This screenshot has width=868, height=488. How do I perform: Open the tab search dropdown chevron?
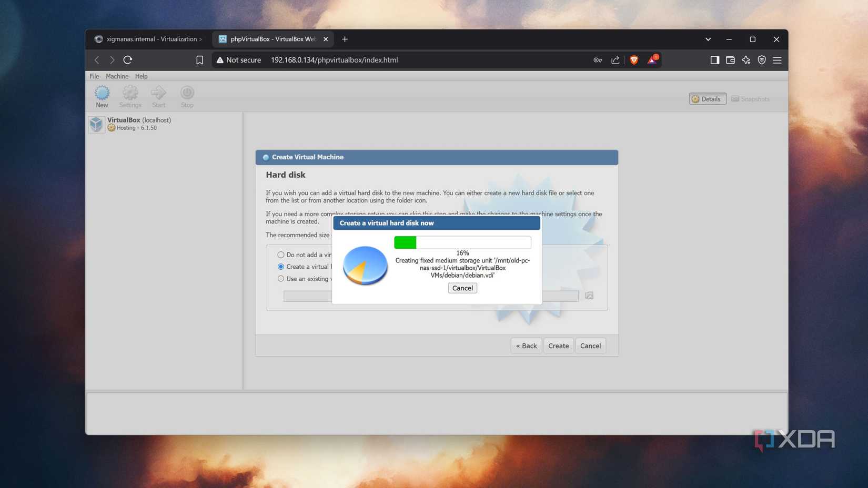[x=708, y=39]
